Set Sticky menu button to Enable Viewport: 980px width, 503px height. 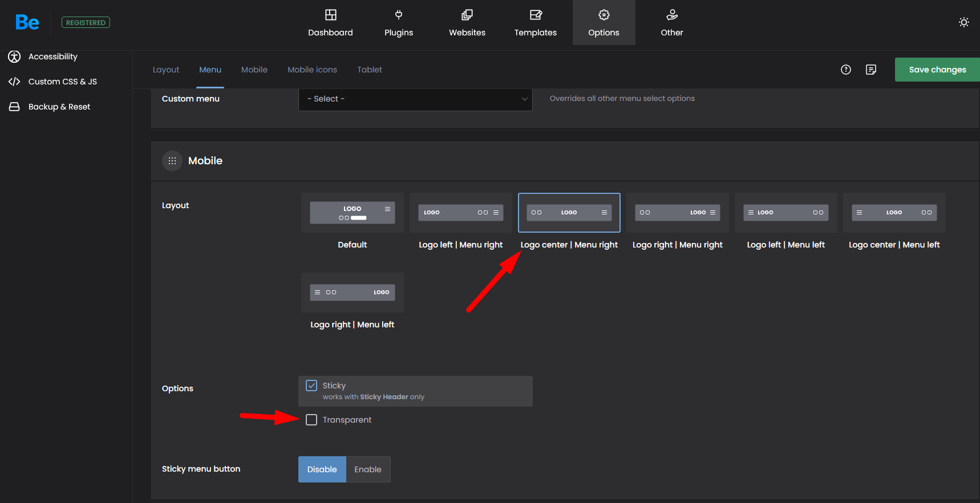pyautogui.click(x=368, y=469)
